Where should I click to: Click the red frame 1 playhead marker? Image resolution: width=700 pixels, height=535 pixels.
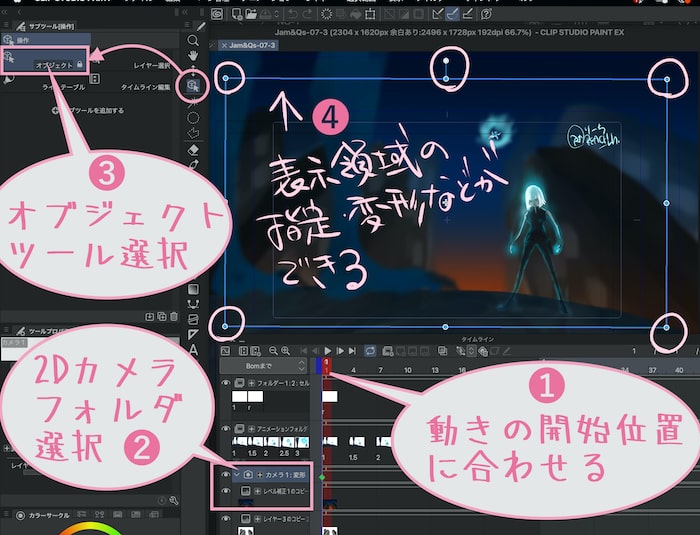(326, 366)
